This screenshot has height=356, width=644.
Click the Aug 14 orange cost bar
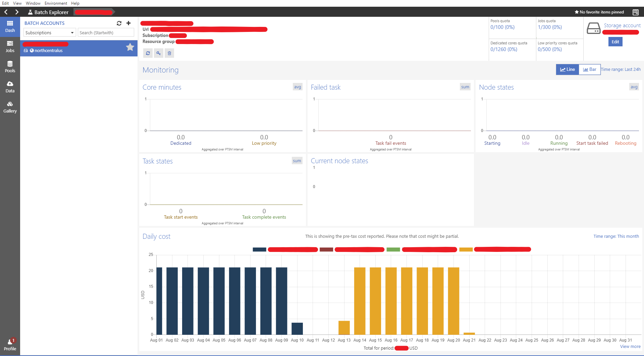[x=360, y=301]
